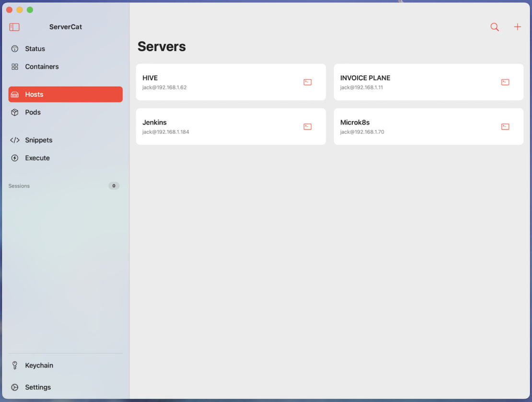Open the Execute section
Image resolution: width=532 pixels, height=402 pixels.
tap(37, 158)
